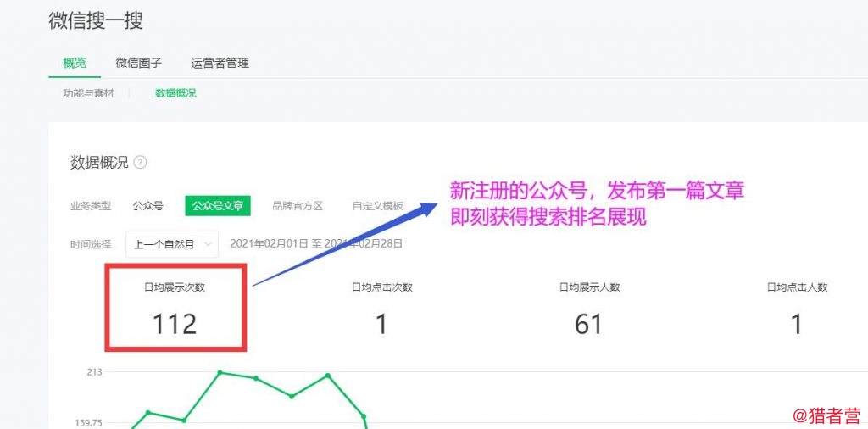Click the 微信搜一搜 page title
The image size is (868, 429).
(x=97, y=20)
